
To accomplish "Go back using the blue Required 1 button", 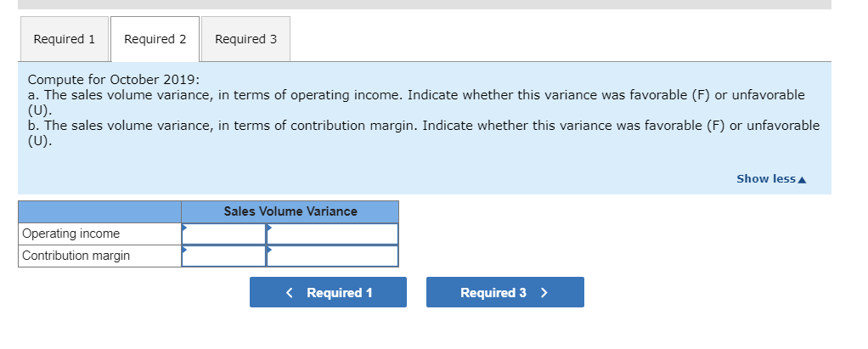I will pos(329,292).
